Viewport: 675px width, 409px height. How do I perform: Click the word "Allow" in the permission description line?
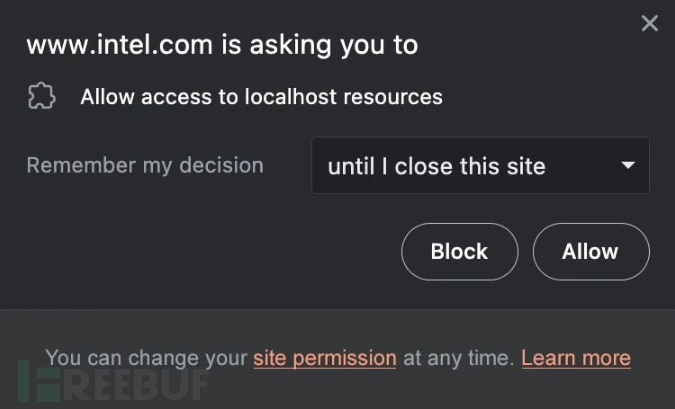pos(107,97)
